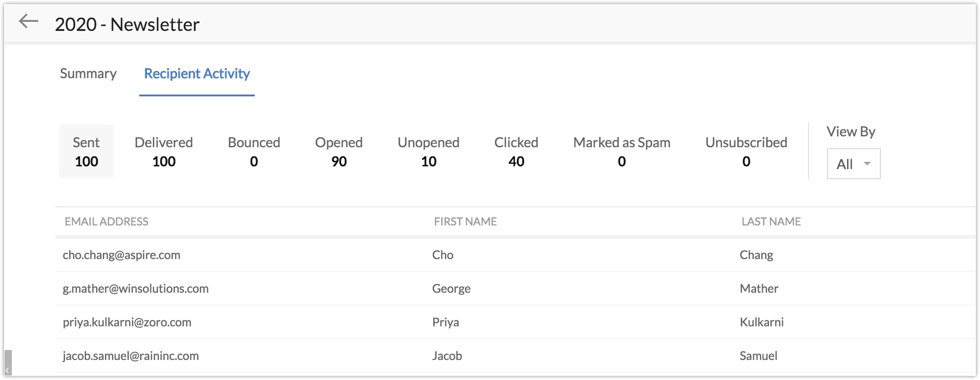Viewport: 980px width, 380px height.
Task: Select priya.kulkarni@zoro.com row
Action: click(127, 322)
